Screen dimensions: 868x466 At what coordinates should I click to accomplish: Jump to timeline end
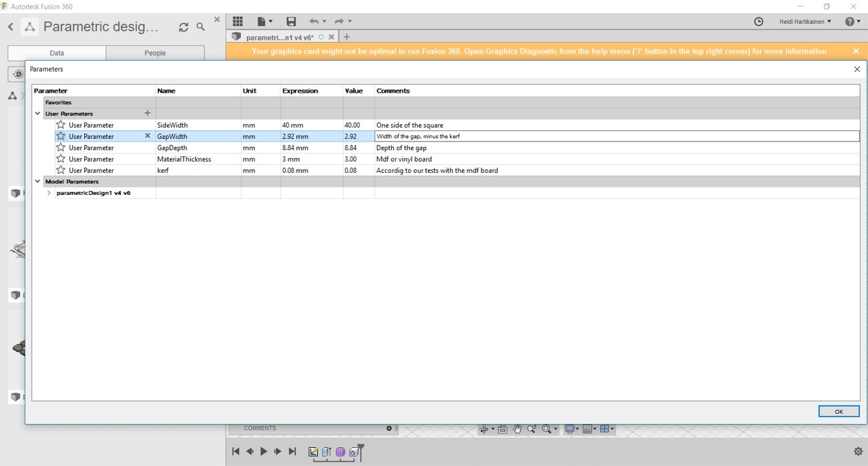click(292, 452)
